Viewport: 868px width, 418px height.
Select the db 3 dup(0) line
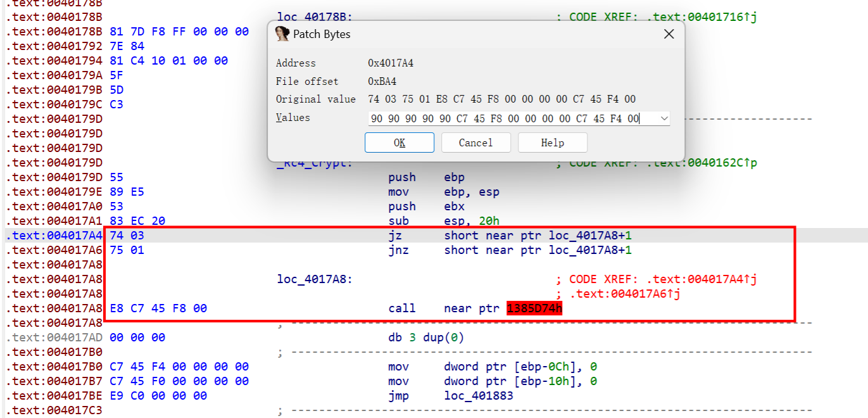pyautogui.click(x=426, y=338)
